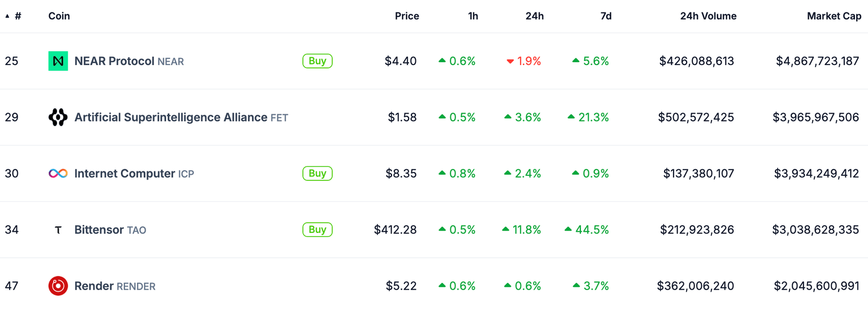
Task: Click the red Render coin logo
Action: click(58, 286)
